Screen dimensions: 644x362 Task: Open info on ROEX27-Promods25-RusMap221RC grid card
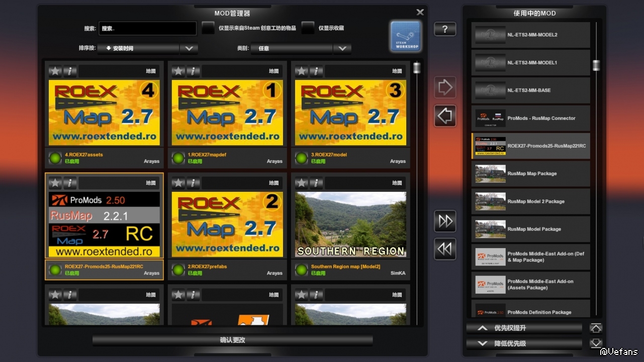click(x=70, y=183)
